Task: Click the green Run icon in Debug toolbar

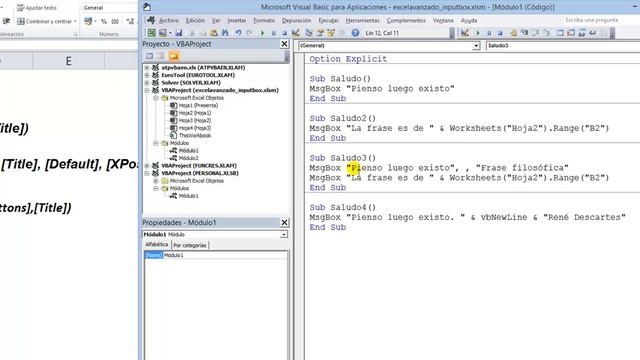Action: click(478, 33)
